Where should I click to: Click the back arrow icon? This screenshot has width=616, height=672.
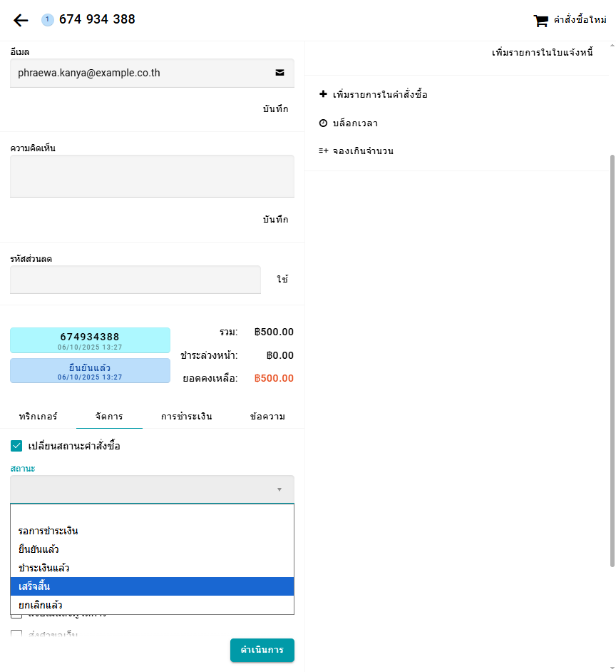21,20
